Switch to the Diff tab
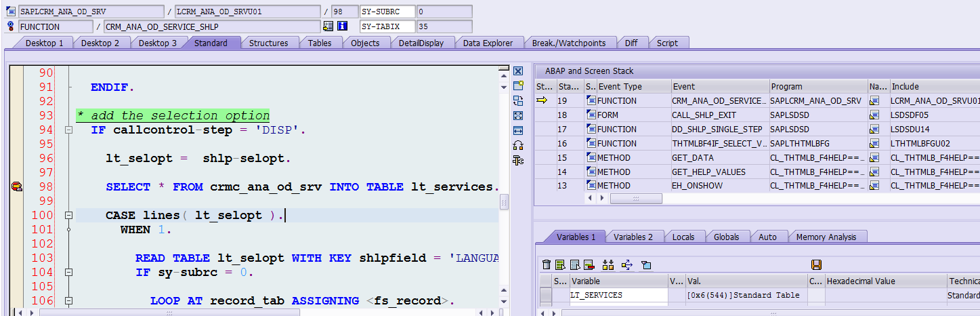This screenshot has height=316, width=980. pos(631,43)
